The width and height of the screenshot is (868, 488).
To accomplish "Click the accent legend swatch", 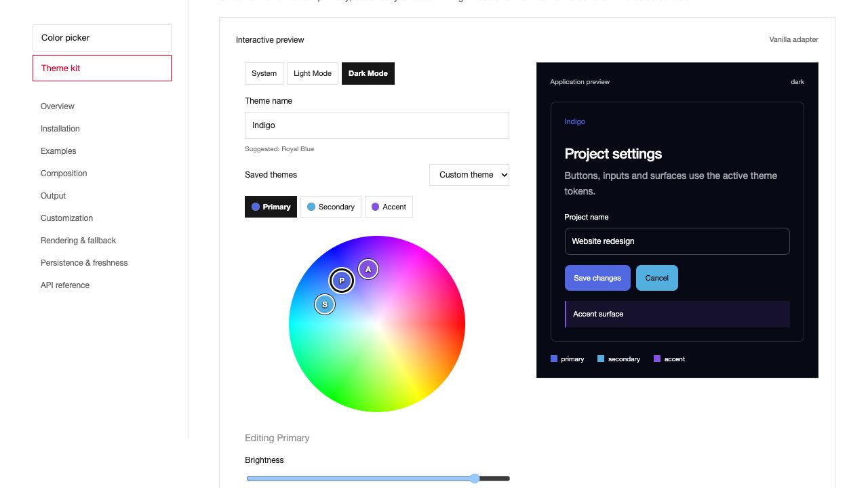I will pyautogui.click(x=657, y=359).
